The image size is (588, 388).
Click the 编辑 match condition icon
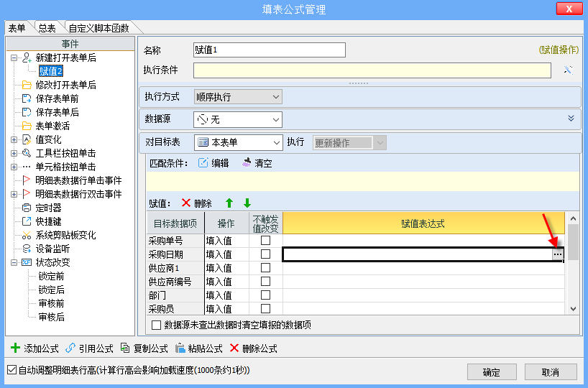203,162
